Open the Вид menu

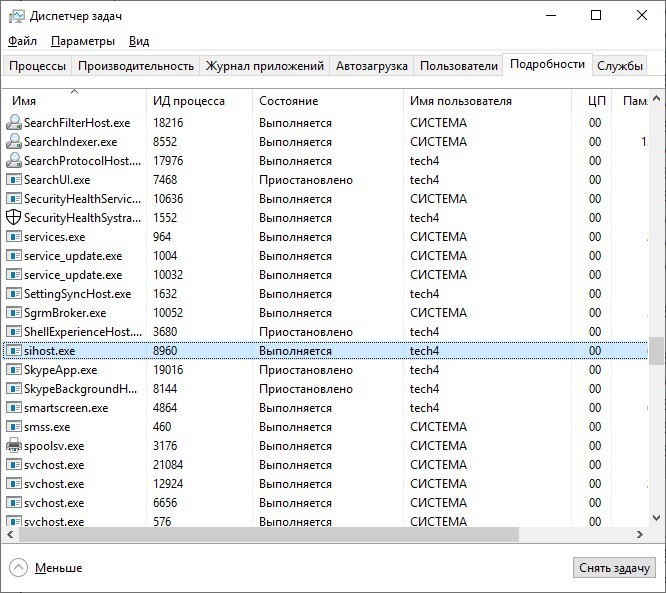pos(139,41)
